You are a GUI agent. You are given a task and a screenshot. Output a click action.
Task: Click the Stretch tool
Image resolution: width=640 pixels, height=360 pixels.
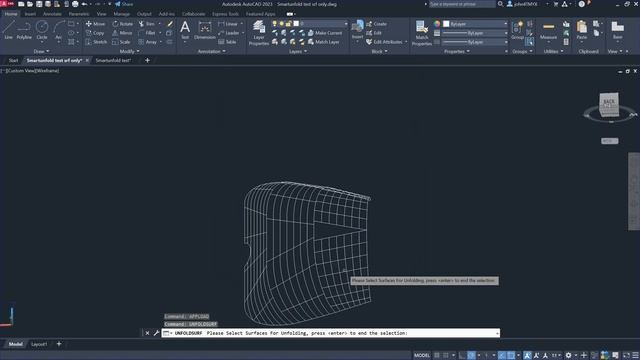tap(96, 42)
